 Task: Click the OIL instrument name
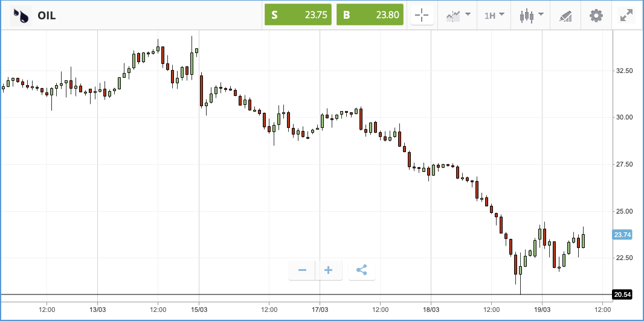tap(47, 16)
